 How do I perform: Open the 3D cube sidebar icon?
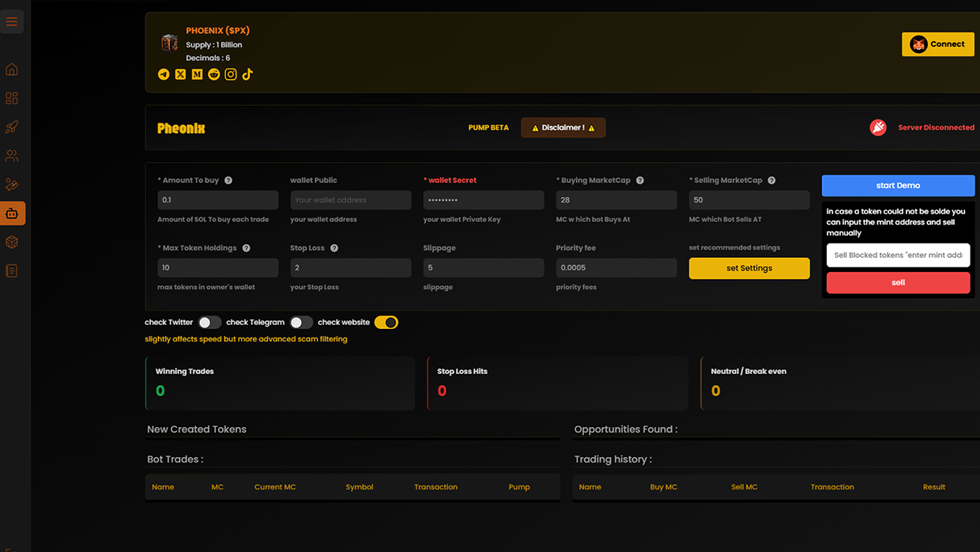coord(12,242)
